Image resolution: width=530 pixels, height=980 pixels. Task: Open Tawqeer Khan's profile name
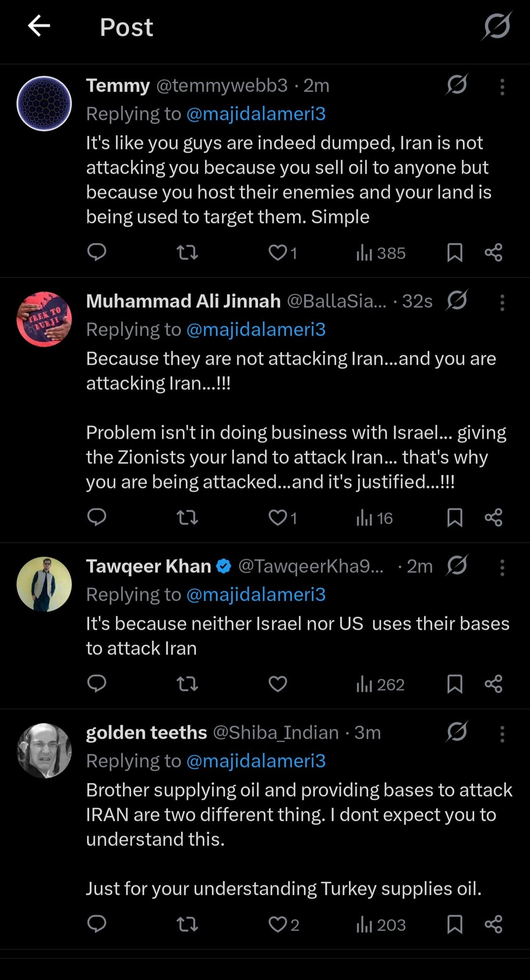[148, 566]
